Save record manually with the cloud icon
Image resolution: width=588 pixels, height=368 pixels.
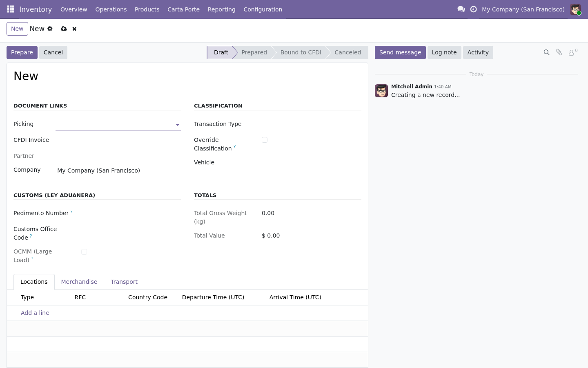coord(64,29)
